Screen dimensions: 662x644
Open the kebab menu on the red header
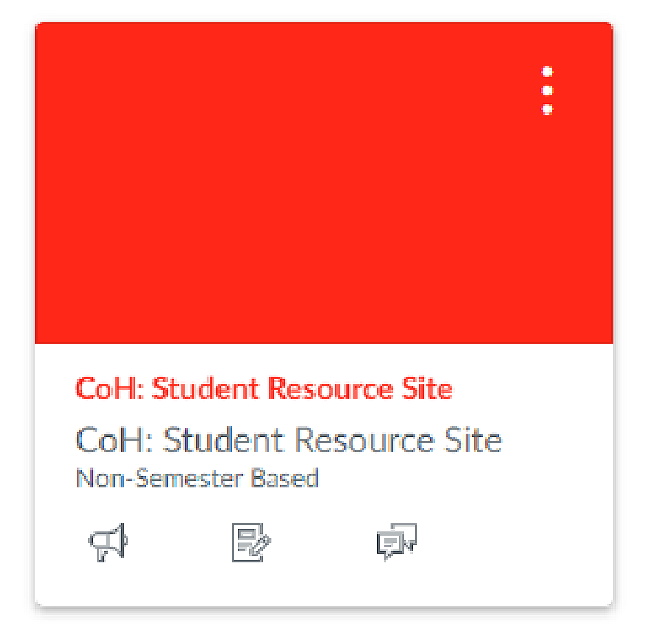click(x=547, y=90)
